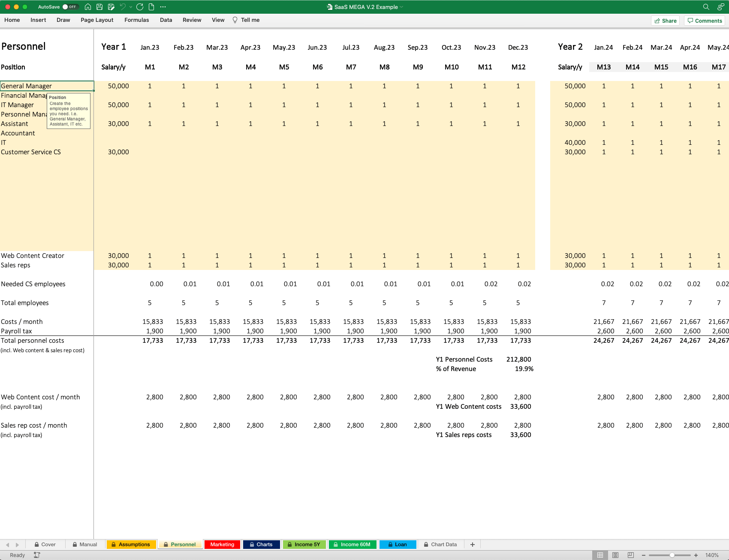Click the share-people icon at top right
This screenshot has height=560, width=729.
pos(721,7)
